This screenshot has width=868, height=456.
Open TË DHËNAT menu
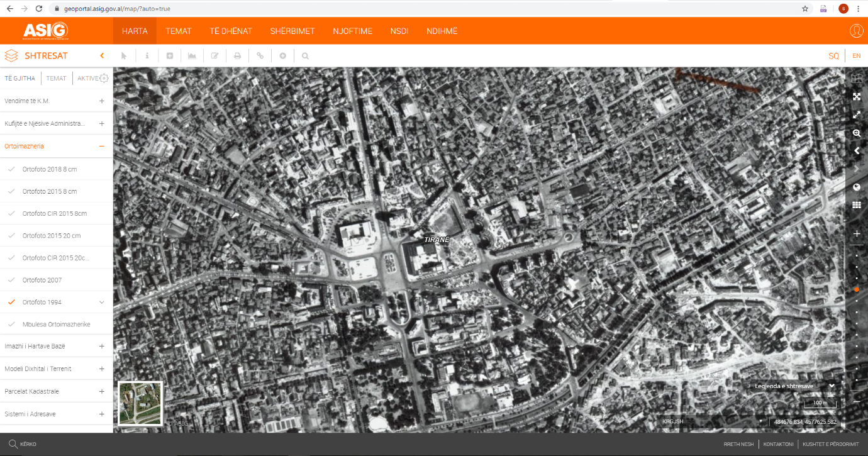(231, 31)
